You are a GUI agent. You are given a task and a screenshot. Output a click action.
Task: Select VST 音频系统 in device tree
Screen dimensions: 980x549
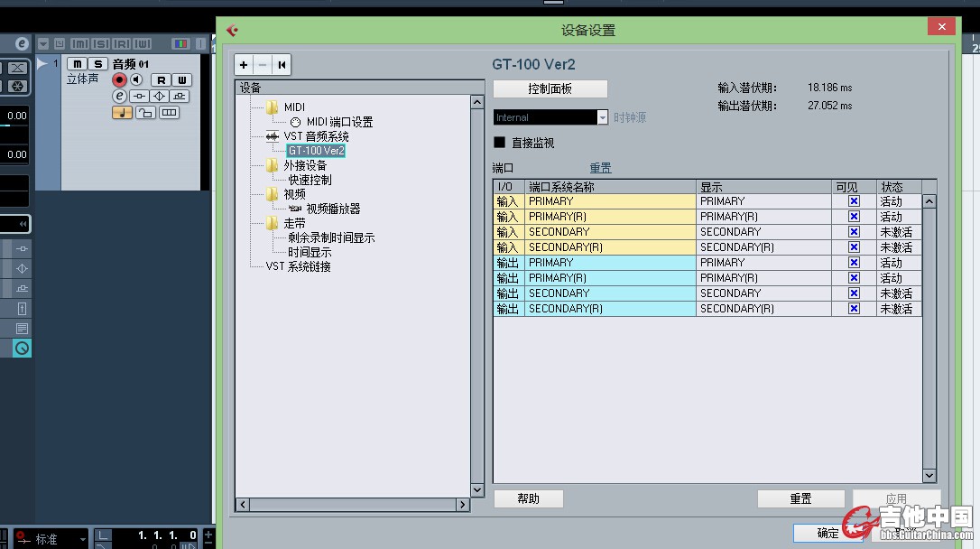pos(316,136)
